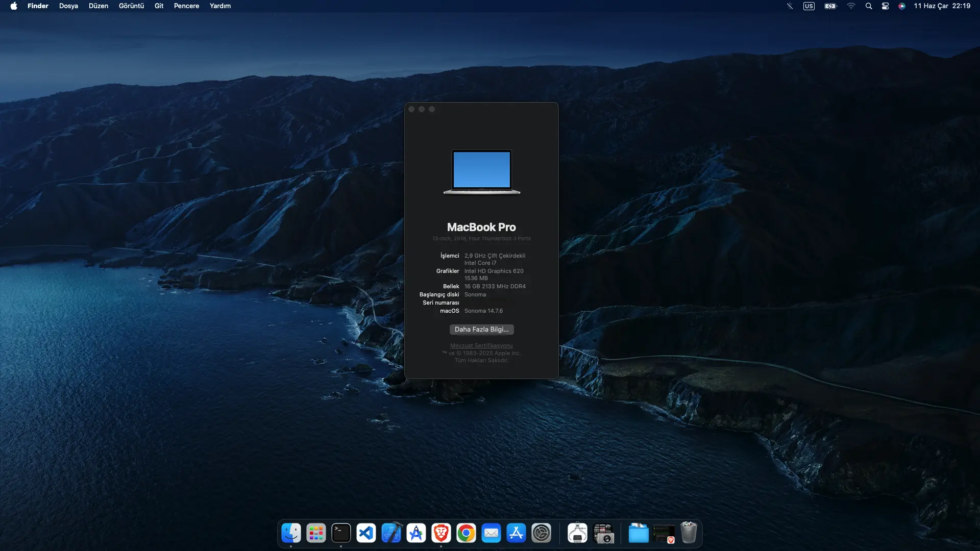
Task: Click the Daha Fazla Bilgi button
Action: click(x=481, y=330)
